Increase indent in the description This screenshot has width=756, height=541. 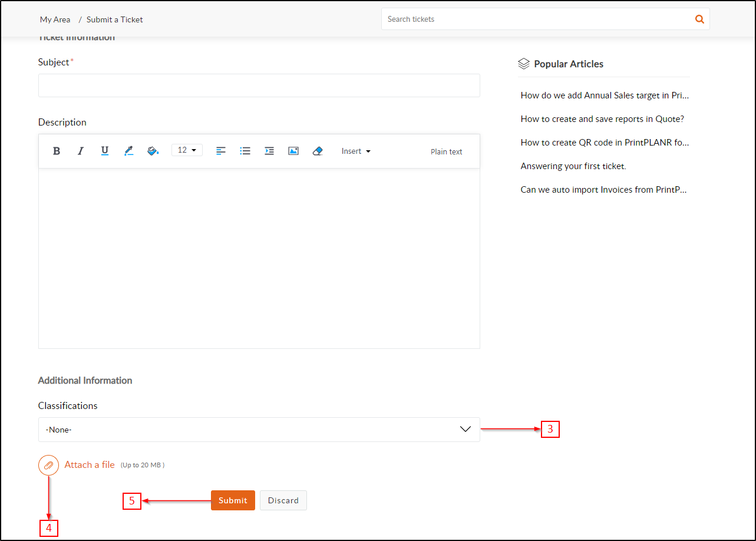coord(269,151)
